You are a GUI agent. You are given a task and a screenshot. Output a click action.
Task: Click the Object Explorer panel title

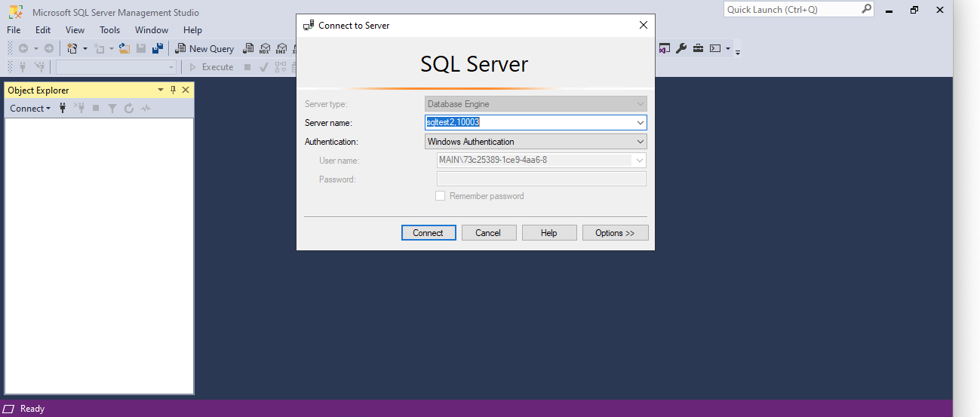coord(38,90)
